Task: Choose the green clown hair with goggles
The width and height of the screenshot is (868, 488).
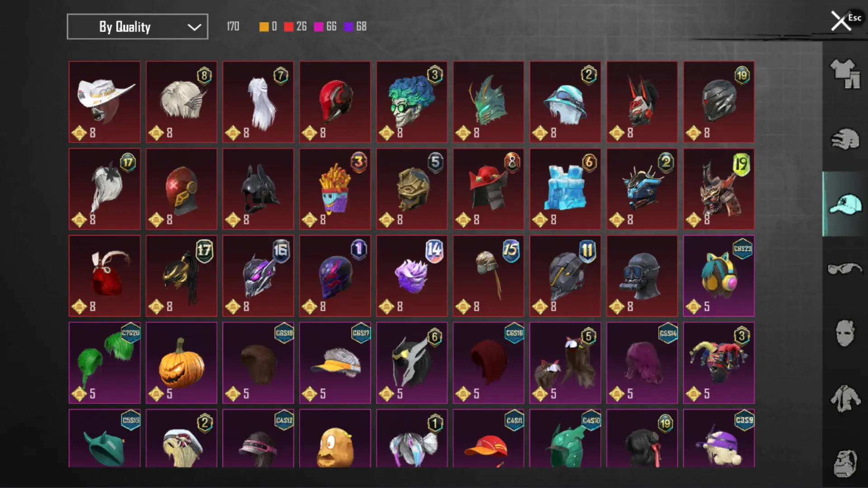Action: (412, 102)
